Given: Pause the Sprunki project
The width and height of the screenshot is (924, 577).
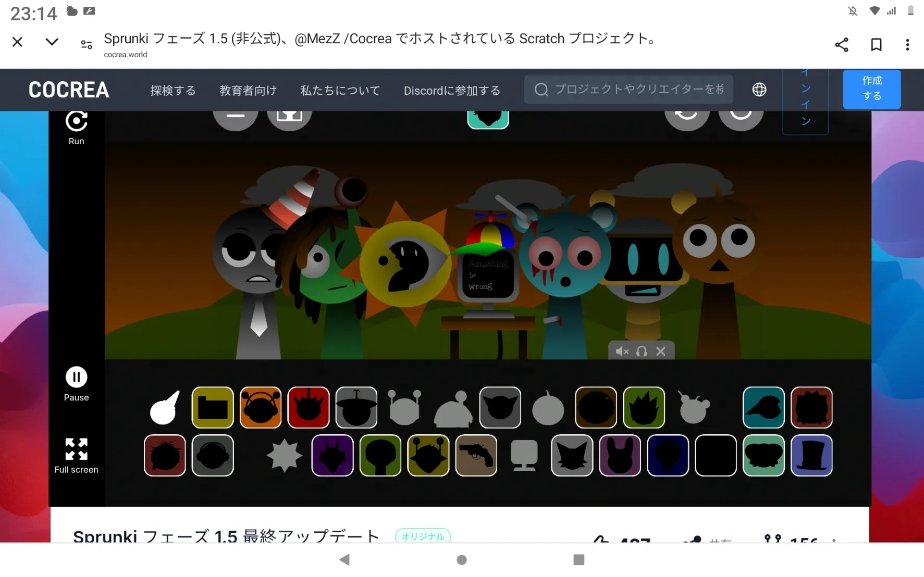Looking at the screenshot, I should [x=76, y=384].
